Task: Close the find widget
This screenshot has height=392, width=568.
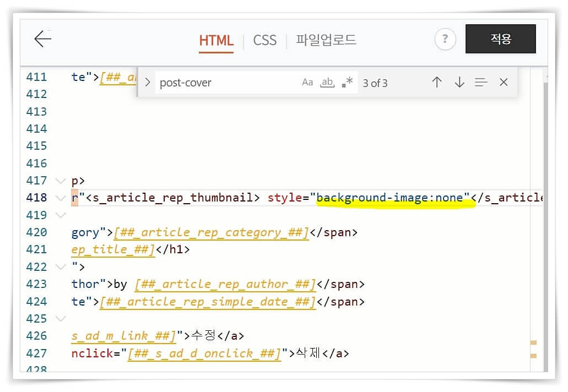Action: tap(504, 82)
